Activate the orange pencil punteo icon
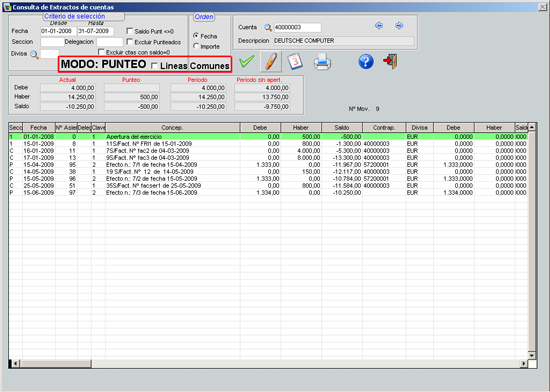The height and width of the screenshot is (392, 550). 271,61
